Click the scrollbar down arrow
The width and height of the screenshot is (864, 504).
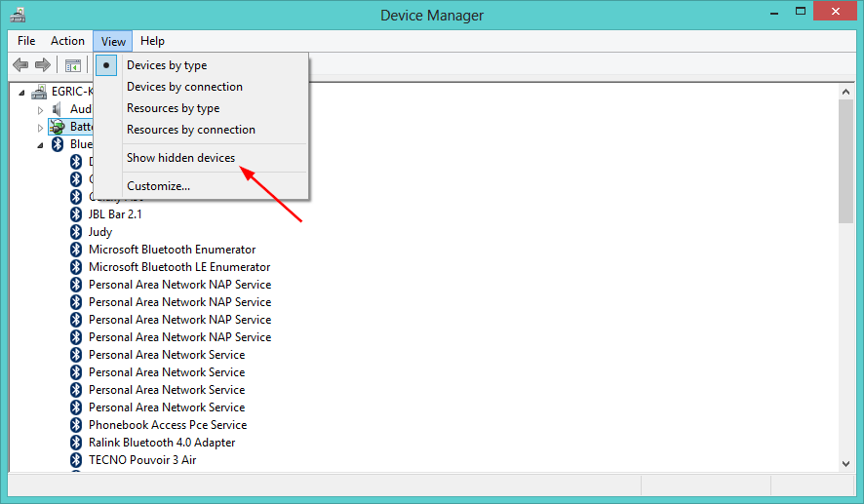click(x=845, y=464)
